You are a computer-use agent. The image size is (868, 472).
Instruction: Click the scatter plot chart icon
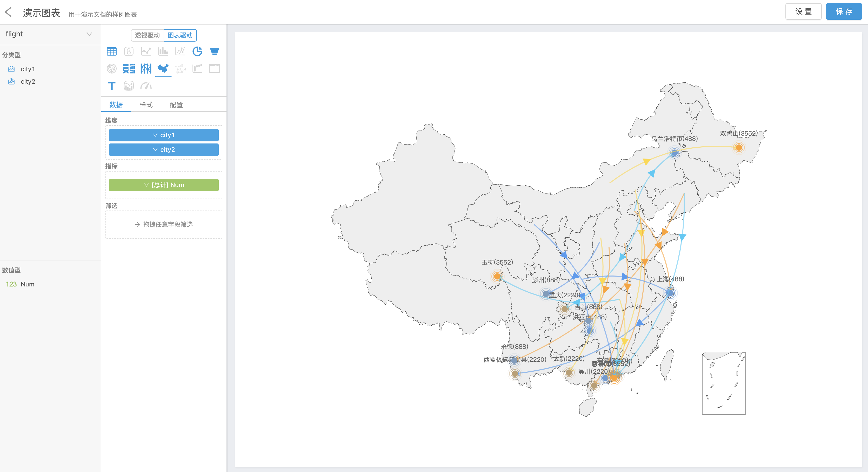(x=180, y=51)
